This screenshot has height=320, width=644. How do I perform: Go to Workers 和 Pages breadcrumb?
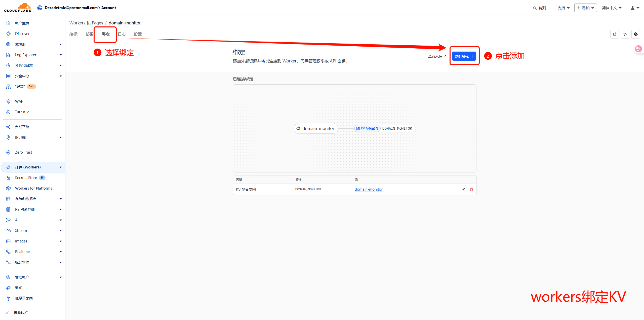click(x=86, y=23)
